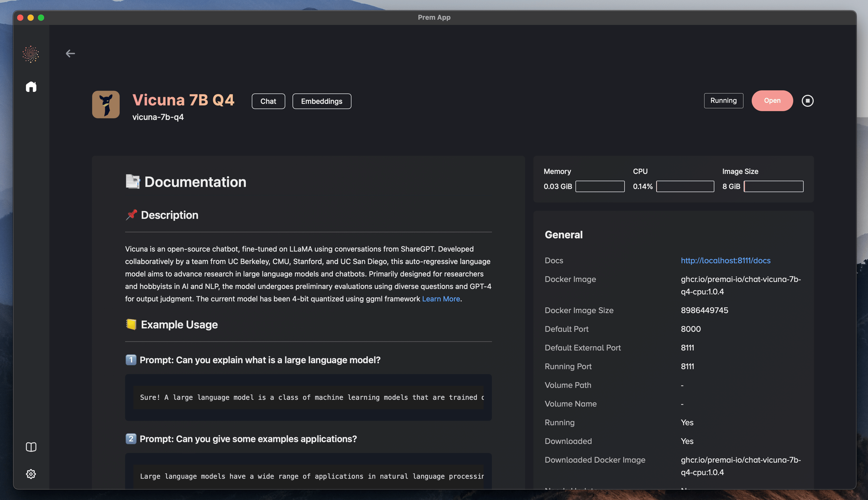Go back using the left arrow
This screenshot has height=500, width=868.
click(70, 54)
